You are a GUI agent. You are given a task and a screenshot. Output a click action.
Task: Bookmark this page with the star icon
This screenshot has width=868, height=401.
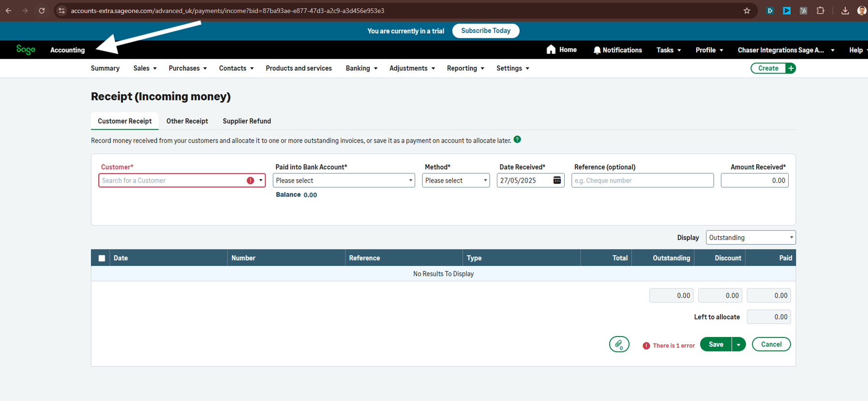[x=747, y=11]
